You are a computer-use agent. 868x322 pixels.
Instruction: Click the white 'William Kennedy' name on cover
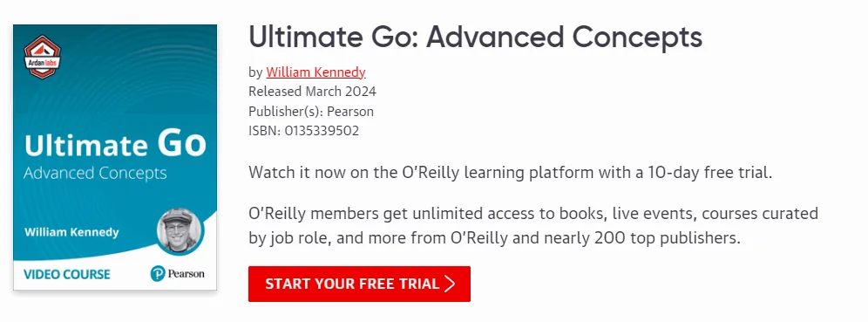coord(71,231)
